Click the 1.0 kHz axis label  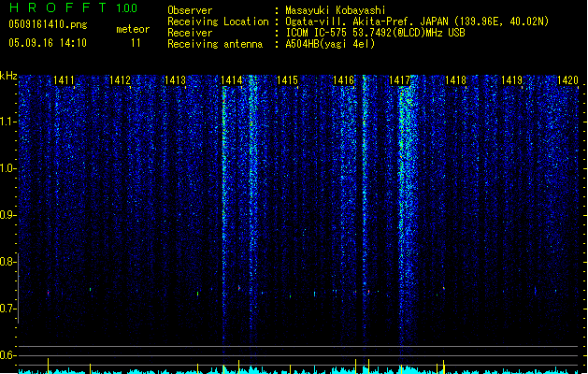[x=7, y=168]
